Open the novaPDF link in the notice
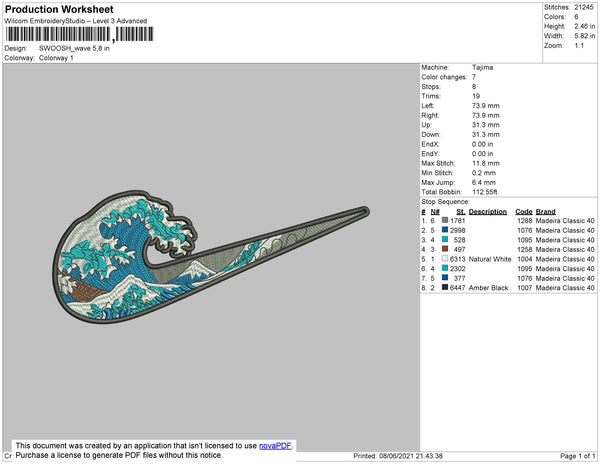Viewport: 600px width, 464px height. (x=275, y=446)
